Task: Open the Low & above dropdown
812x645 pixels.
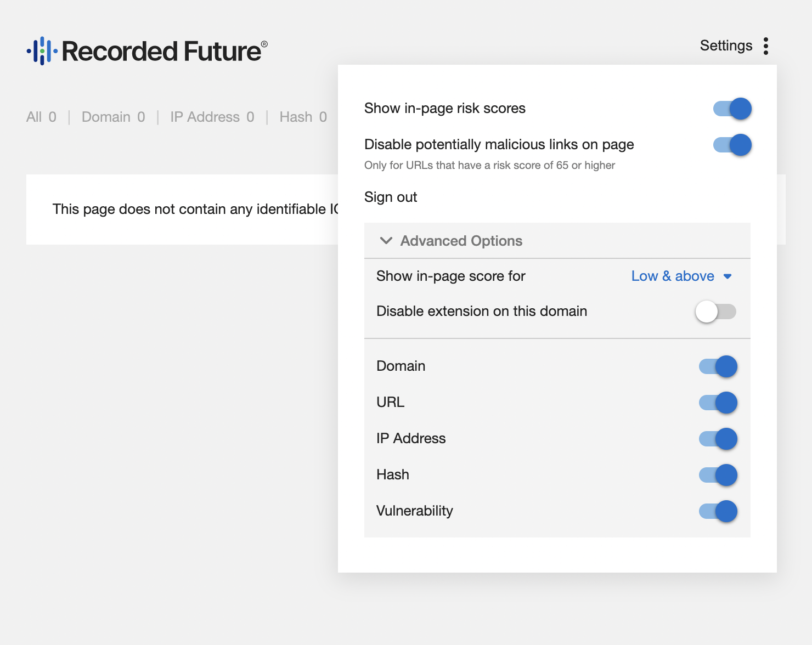Action: [x=673, y=276]
